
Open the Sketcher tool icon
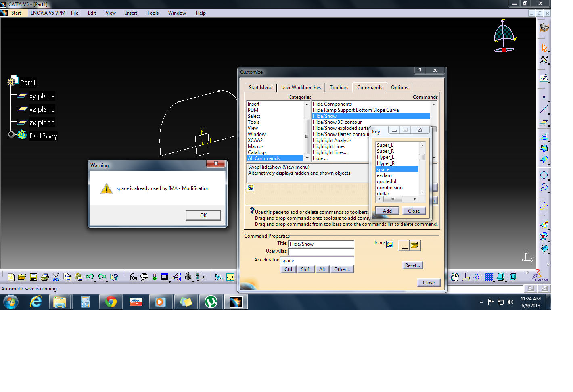click(x=544, y=78)
